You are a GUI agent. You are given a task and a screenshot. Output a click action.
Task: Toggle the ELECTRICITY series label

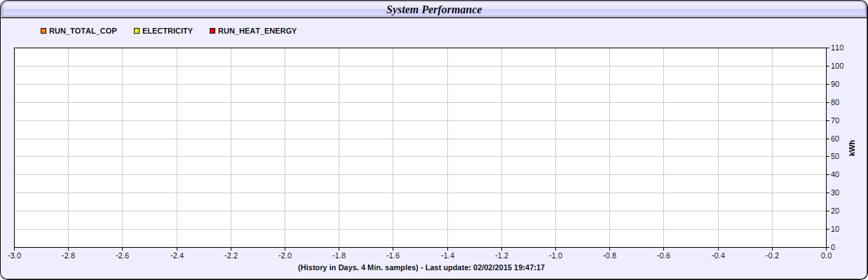tap(168, 31)
